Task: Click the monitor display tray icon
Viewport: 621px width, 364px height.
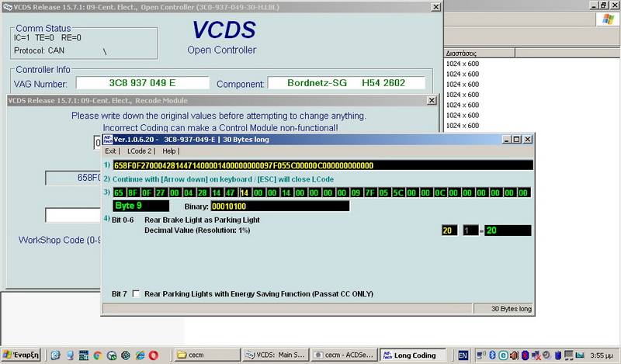Action: (569, 355)
